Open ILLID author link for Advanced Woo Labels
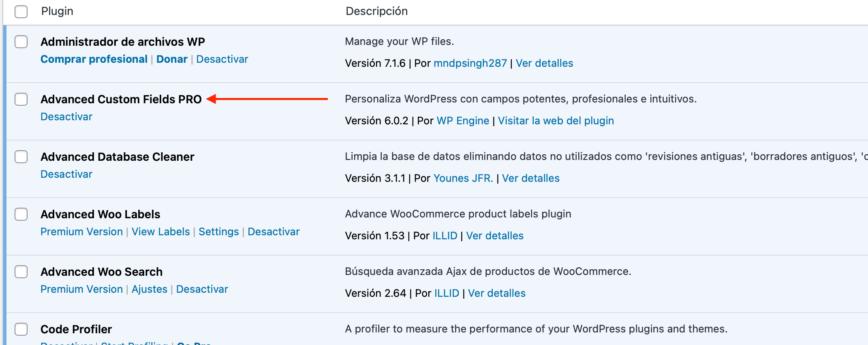 coord(445,236)
